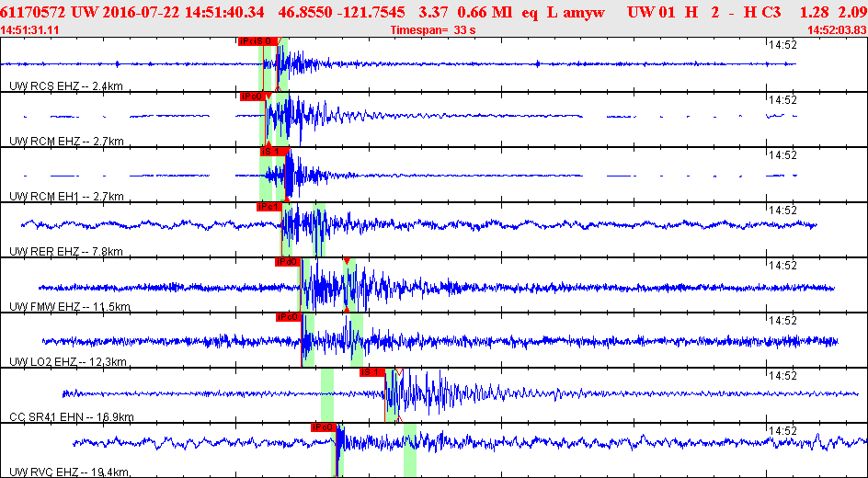The width and height of the screenshot is (868, 478).
Task: Select the iPc0 pick flag on RVC trace
Action: (x=324, y=427)
